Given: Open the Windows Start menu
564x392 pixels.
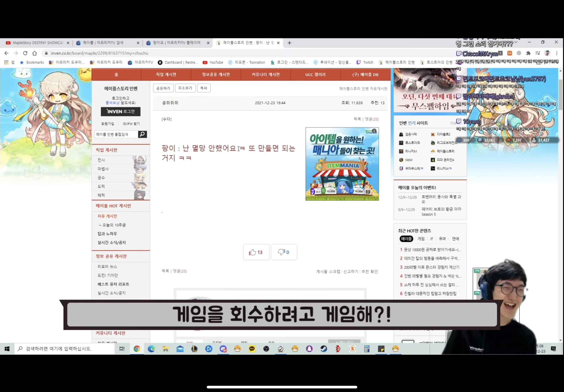Looking at the screenshot, I should point(7,348).
